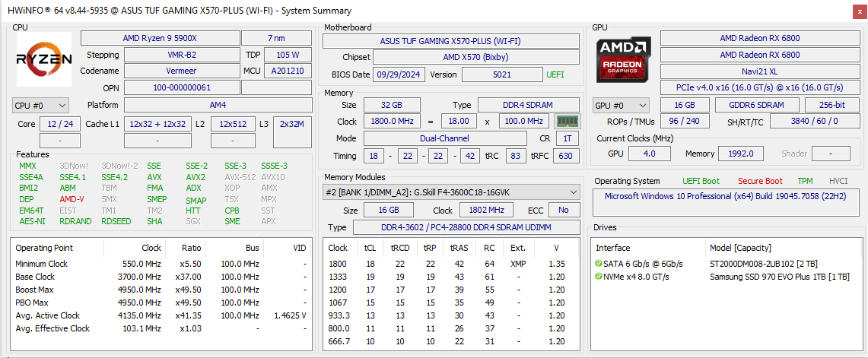Click the DDR4 SDRAM memory type field
Viewport: 868px width, 358px height.
[x=529, y=105]
